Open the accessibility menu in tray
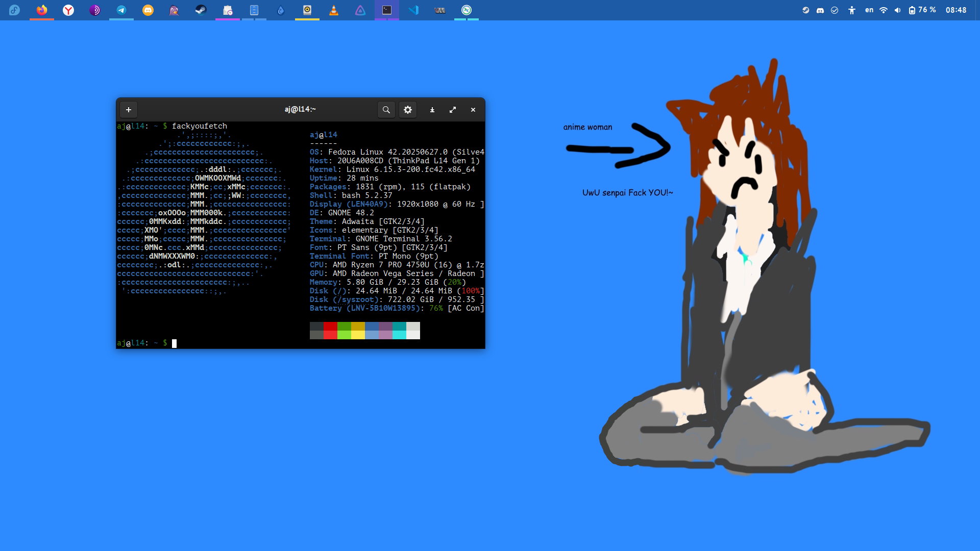This screenshot has height=551, width=980. click(x=852, y=10)
